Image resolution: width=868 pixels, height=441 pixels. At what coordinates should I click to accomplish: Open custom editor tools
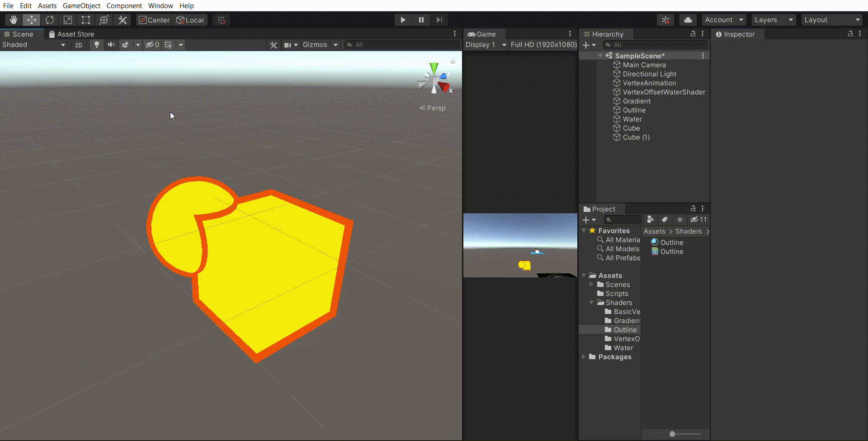[122, 20]
